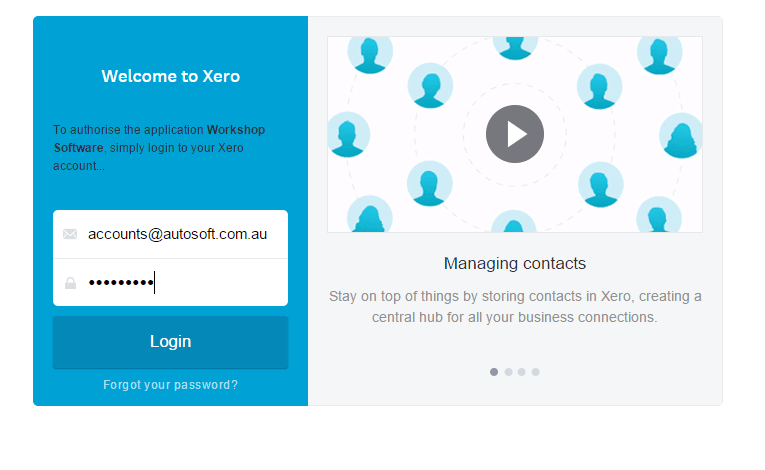Play the Managing contacts video

coord(515,134)
